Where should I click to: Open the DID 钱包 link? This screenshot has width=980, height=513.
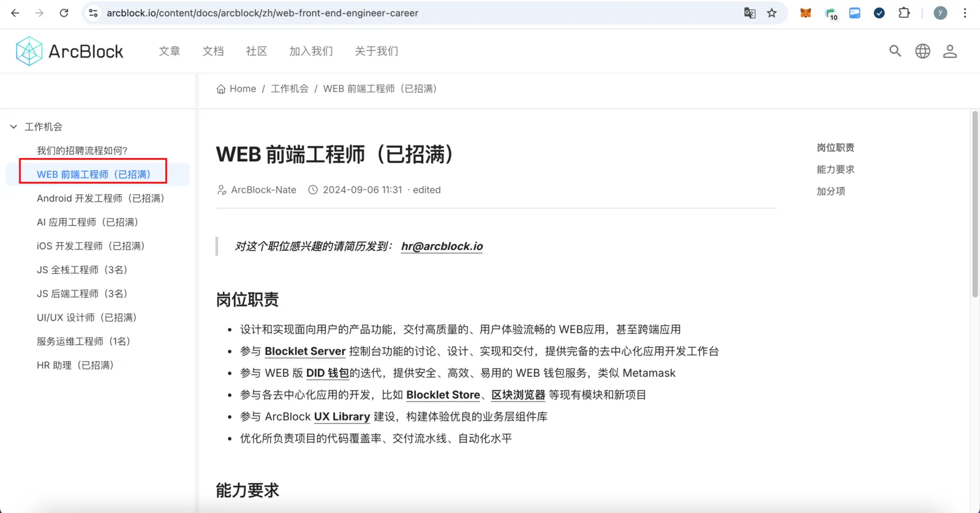coord(328,373)
